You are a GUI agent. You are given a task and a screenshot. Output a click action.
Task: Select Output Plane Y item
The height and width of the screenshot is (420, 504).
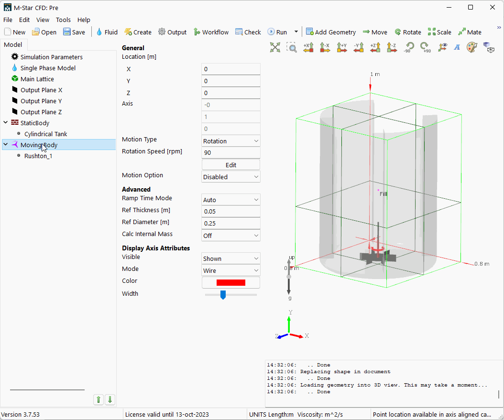click(x=41, y=101)
